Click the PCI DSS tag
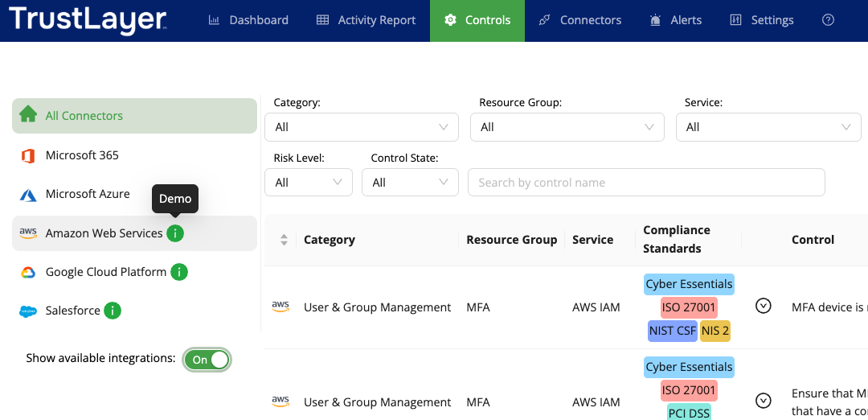The height and width of the screenshot is (420, 868). point(690,413)
